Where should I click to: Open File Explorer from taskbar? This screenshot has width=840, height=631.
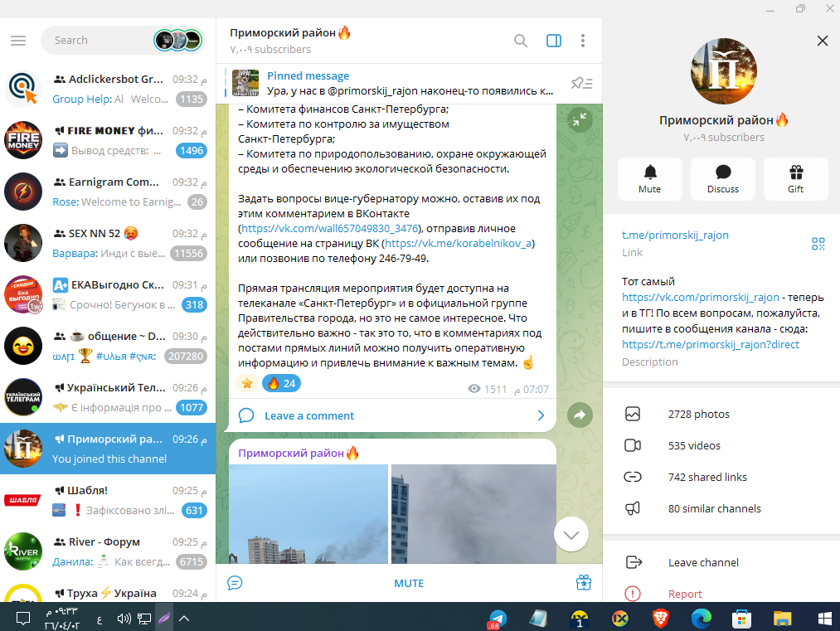coord(782,619)
